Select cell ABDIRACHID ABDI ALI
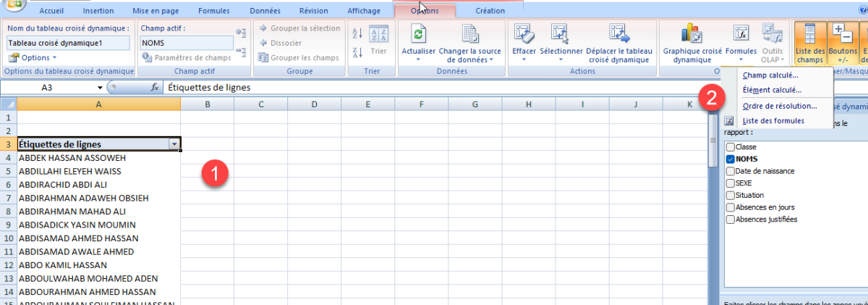 (98, 184)
